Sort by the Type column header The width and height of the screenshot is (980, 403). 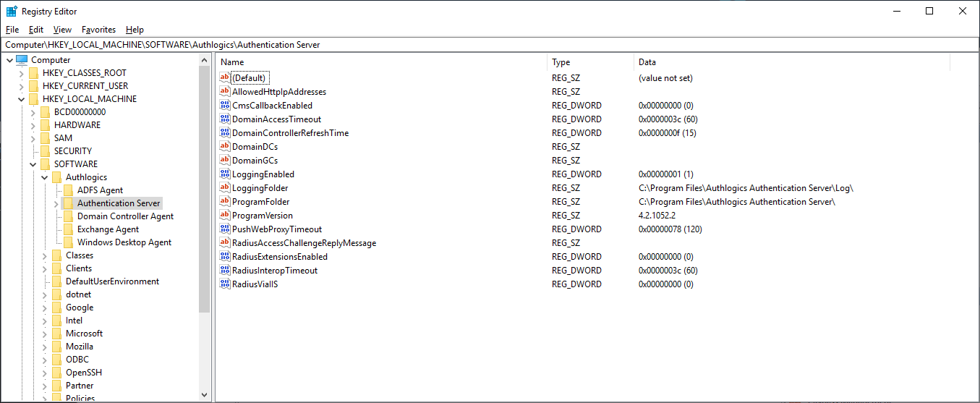point(591,62)
